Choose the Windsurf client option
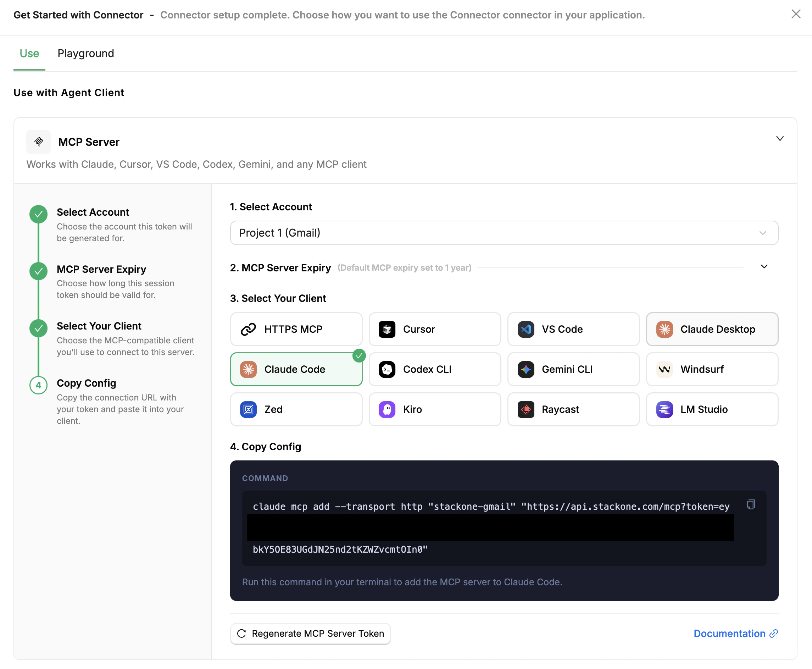Screen dimensions: 812x669 coord(712,369)
